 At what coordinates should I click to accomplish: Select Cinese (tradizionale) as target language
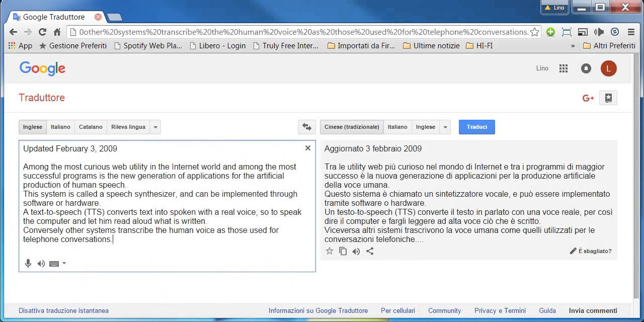352,127
